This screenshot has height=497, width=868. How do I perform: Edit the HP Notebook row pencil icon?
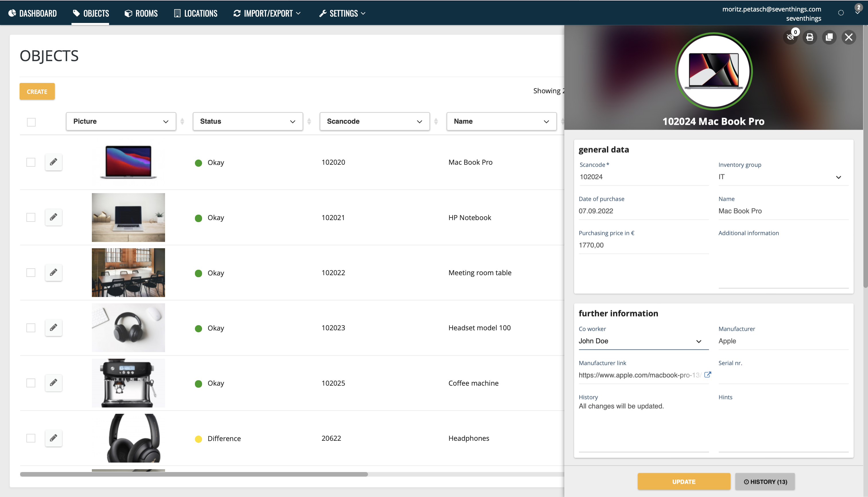click(x=54, y=218)
